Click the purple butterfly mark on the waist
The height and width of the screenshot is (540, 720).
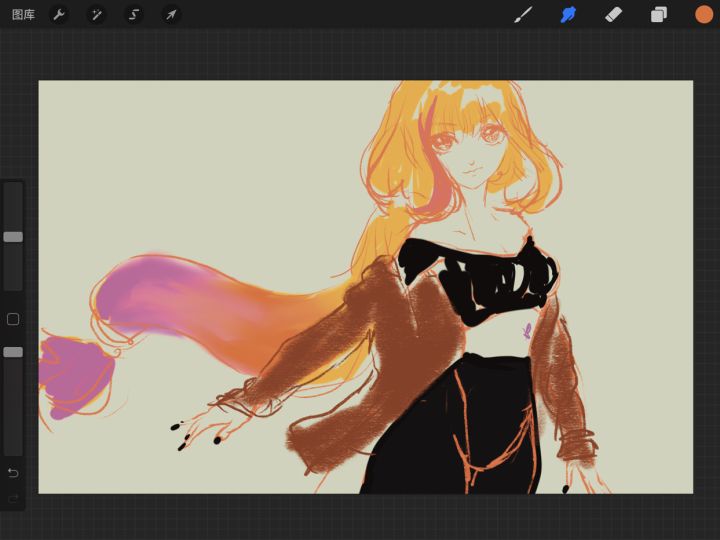(x=527, y=331)
